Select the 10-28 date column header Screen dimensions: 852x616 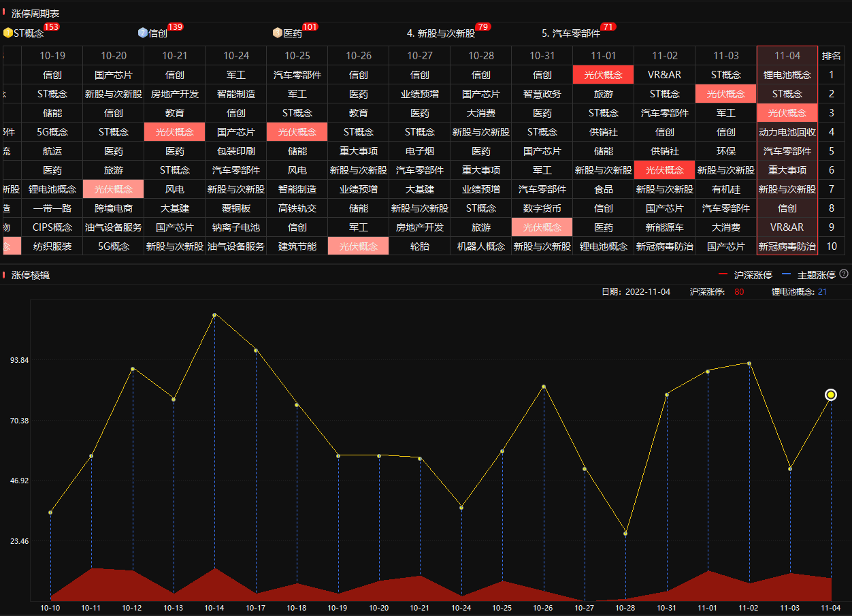(x=481, y=56)
